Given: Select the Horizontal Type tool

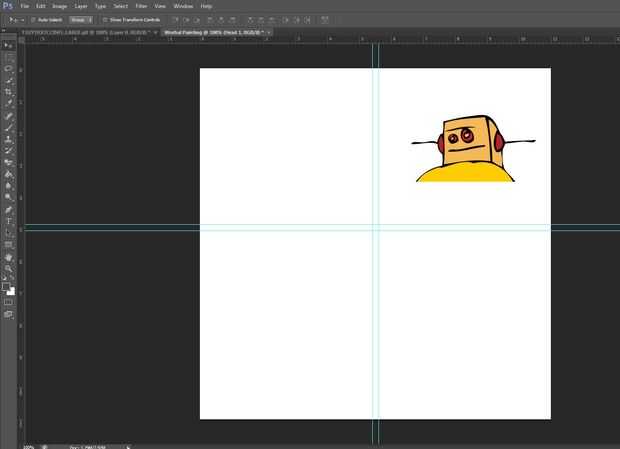Looking at the screenshot, I should 9,220.
